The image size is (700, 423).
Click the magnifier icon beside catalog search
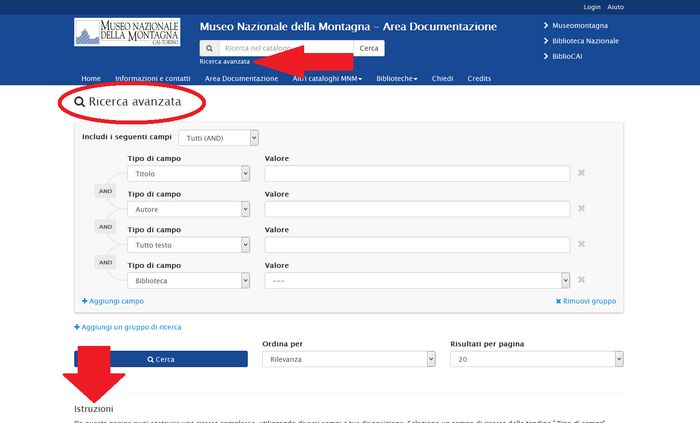point(209,48)
